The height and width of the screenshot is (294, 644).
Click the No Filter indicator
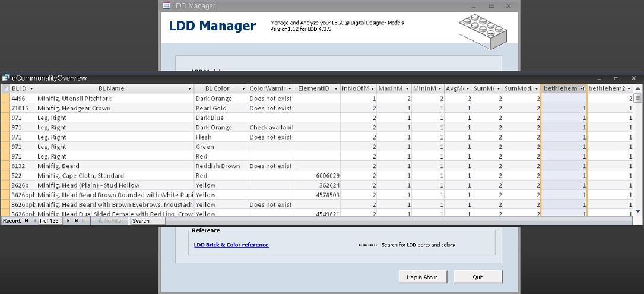(x=110, y=221)
